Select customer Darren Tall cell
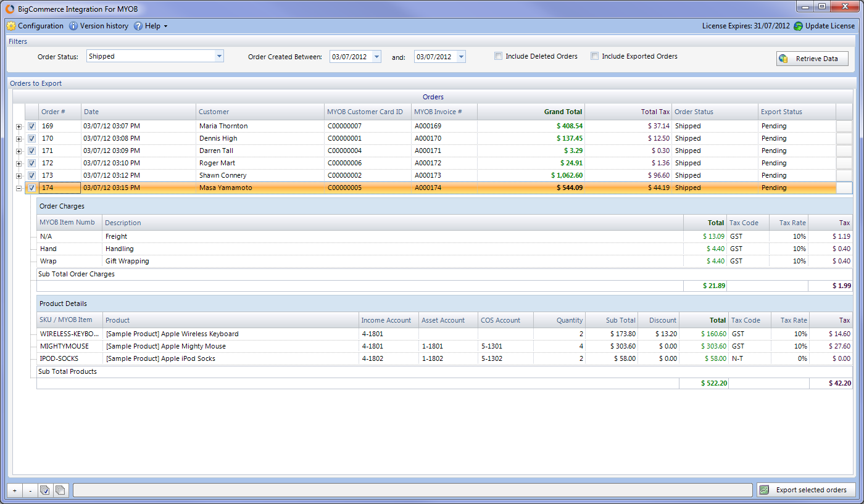Viewport: 864px width, 504px height. coord(260,151)
